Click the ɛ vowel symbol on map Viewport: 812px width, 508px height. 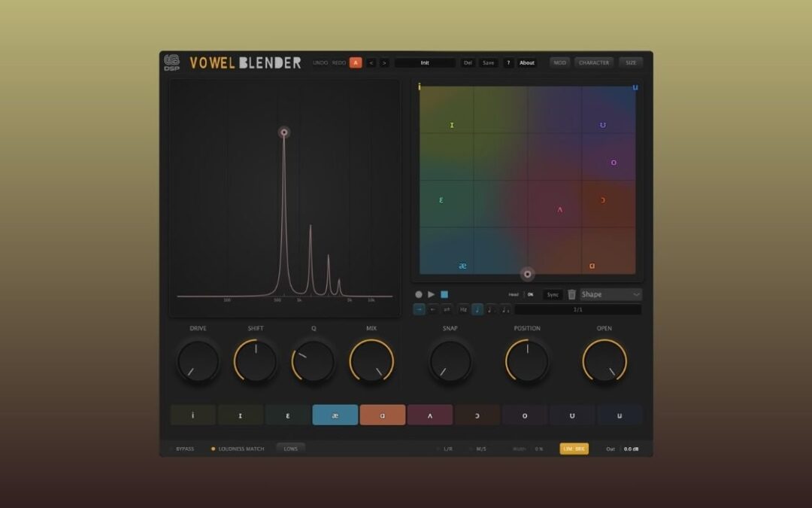point(441,200)
